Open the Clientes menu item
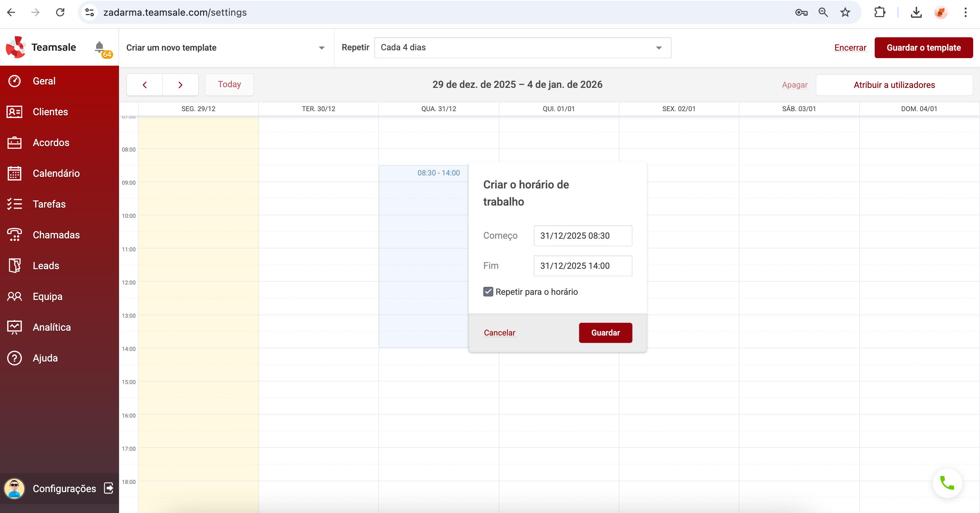This screenshot has height=513, width=980. coord(50,112)
